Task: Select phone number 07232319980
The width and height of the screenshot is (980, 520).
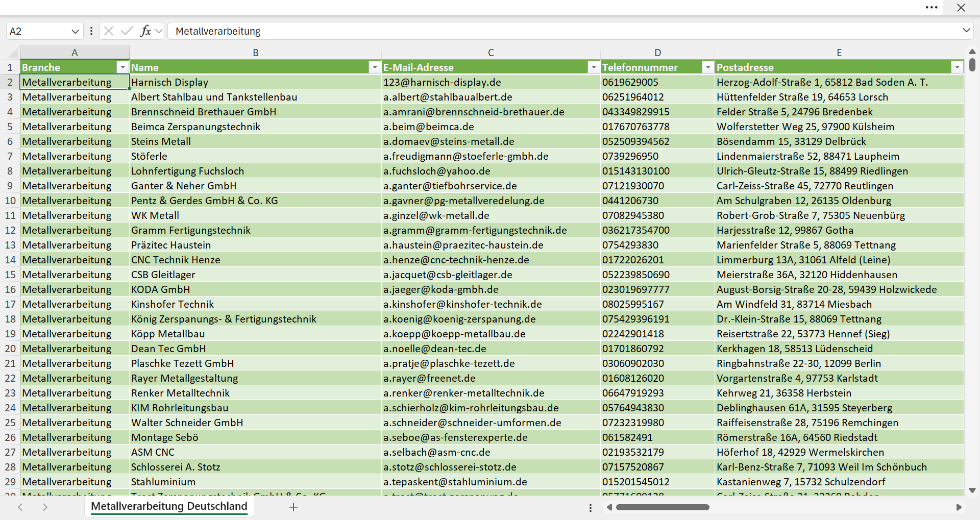Action: (657, 423)
